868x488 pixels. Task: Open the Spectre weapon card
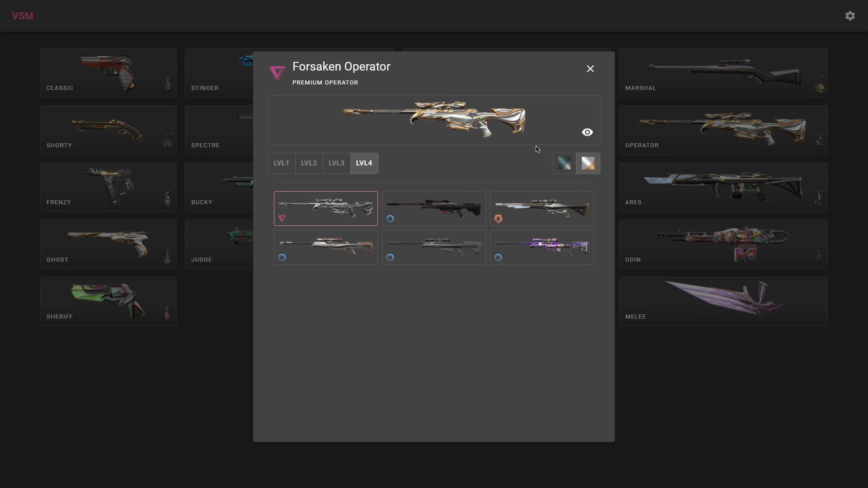[x=219, y=130]
